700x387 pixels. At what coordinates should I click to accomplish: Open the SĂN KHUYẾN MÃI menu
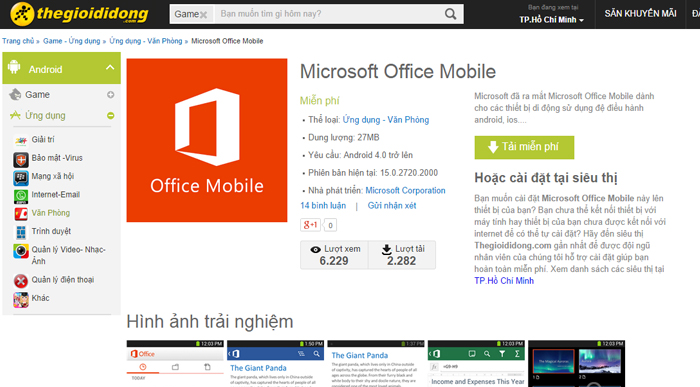point(640,14)
